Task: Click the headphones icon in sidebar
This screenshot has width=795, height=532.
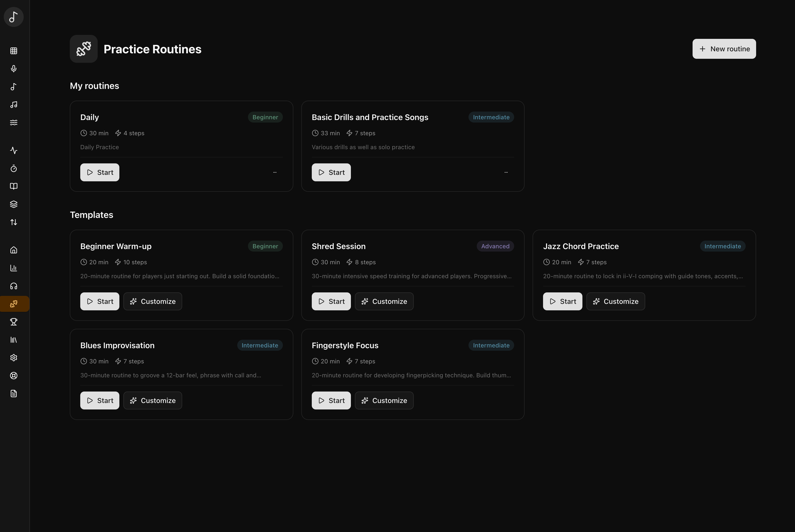Action: pos(13,286)
